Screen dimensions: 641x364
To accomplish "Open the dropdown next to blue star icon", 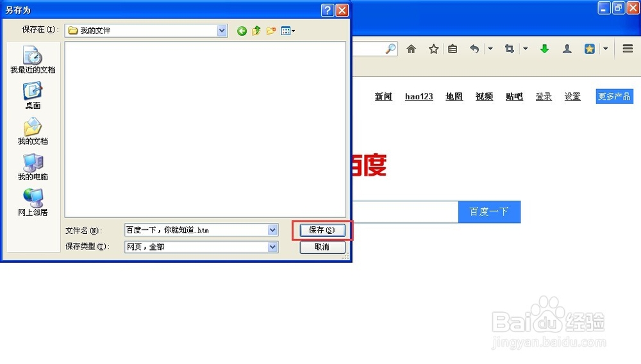I will point(606,49).
